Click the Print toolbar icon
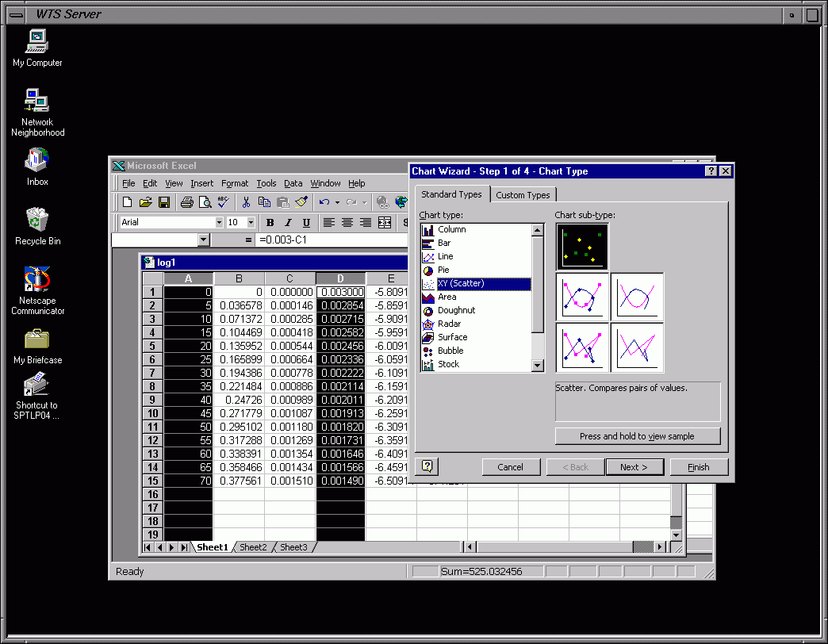The width and height of the screenshot is (828, 644). [x=186, y=202]
